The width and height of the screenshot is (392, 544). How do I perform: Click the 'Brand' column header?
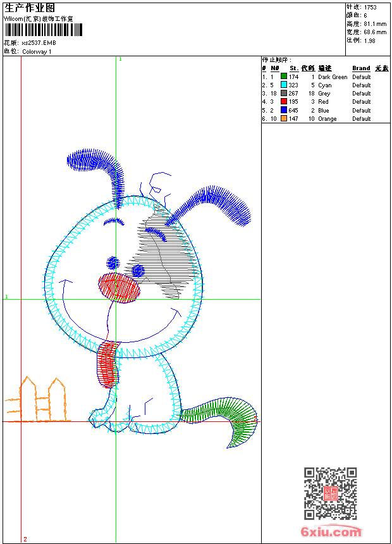point(361,68)
